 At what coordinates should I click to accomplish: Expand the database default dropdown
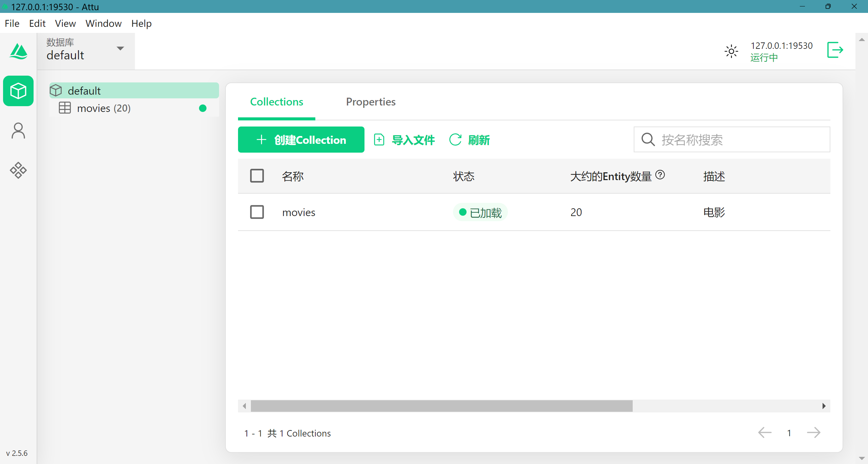[x=120, y=49]
